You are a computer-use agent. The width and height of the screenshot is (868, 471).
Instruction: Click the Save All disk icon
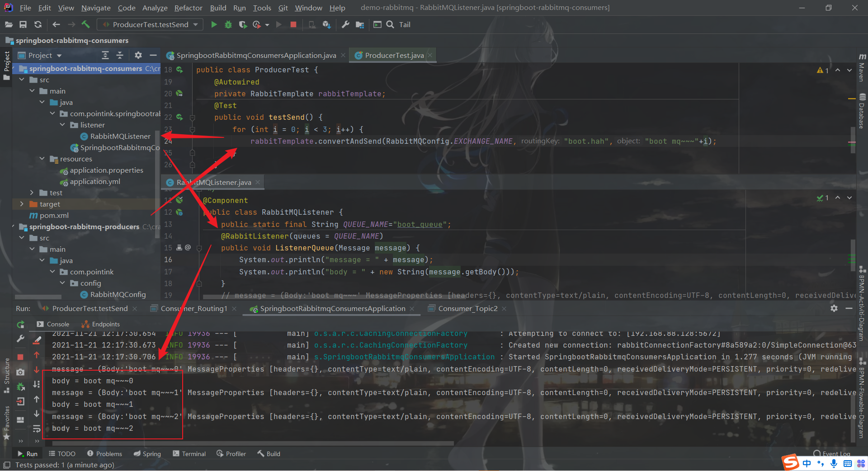tap(23, 25)
